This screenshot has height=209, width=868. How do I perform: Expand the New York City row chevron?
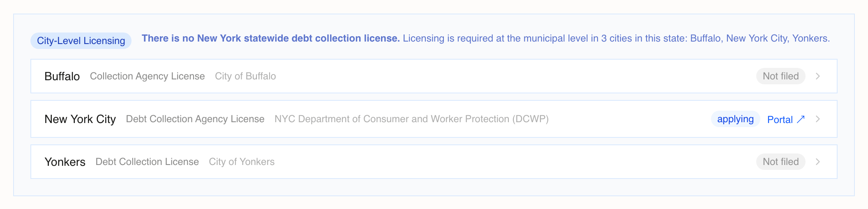pos(818,119)
